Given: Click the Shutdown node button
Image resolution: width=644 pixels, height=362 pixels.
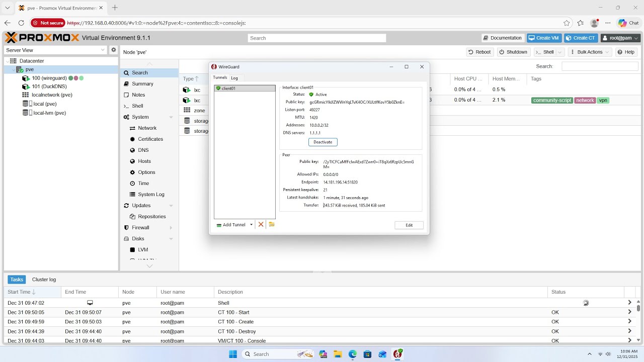Looking at the screenshot, I should [x=514, y=52].
